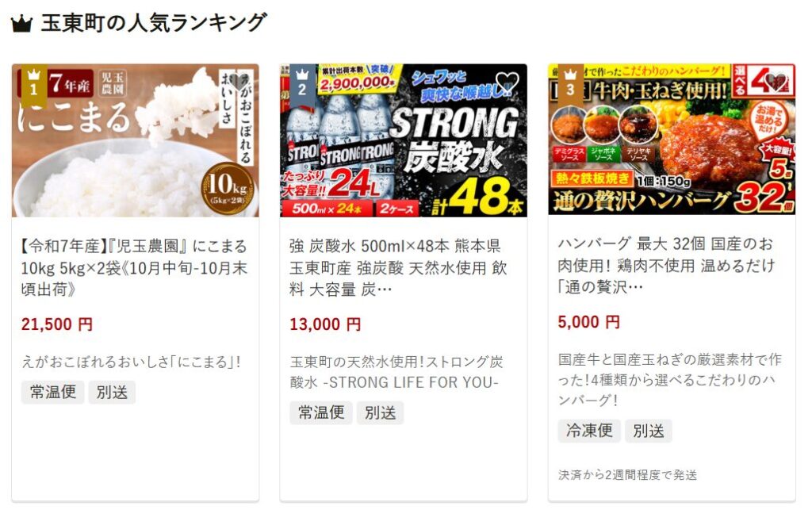
Task: Click rank 1 crown badge
Action: coord(34,82)
